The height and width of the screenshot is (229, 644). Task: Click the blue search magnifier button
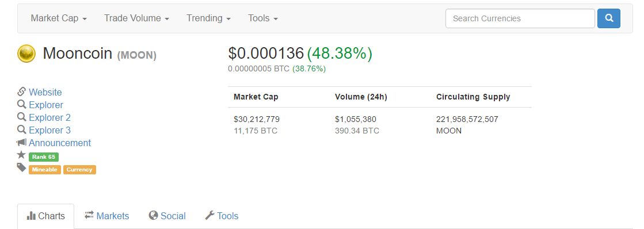point(609,18)
